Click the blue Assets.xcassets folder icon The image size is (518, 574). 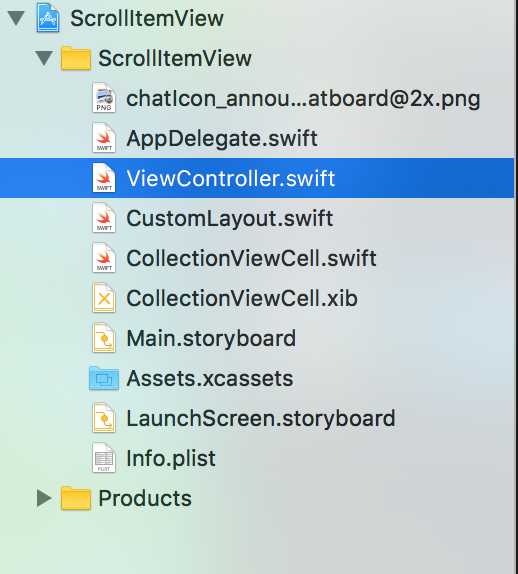[104, 378]
